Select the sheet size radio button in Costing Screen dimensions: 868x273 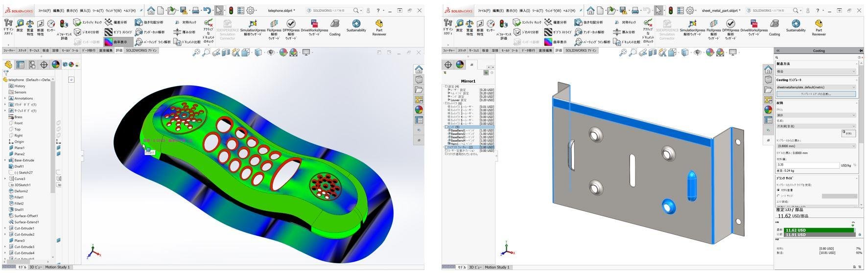pyautogui.click(x=778, y=196)
